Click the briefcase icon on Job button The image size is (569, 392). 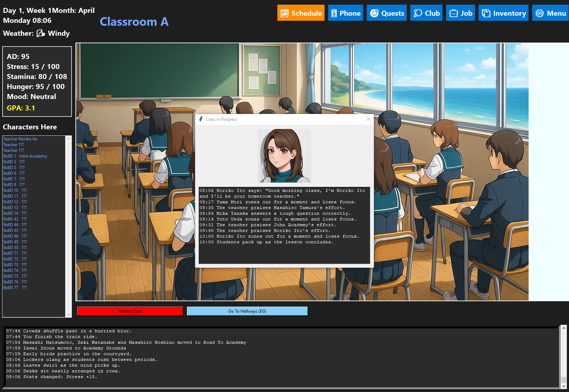point(454,13)
